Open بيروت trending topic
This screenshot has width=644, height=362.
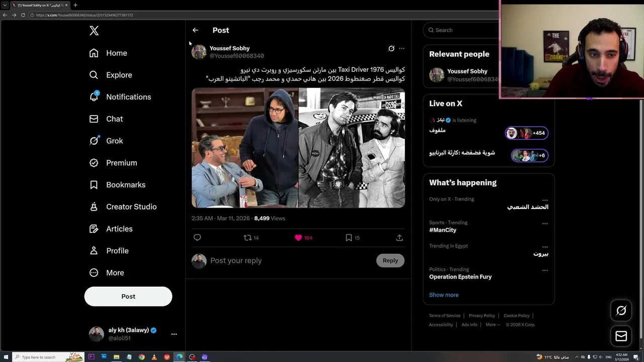(x=541, y=254)
